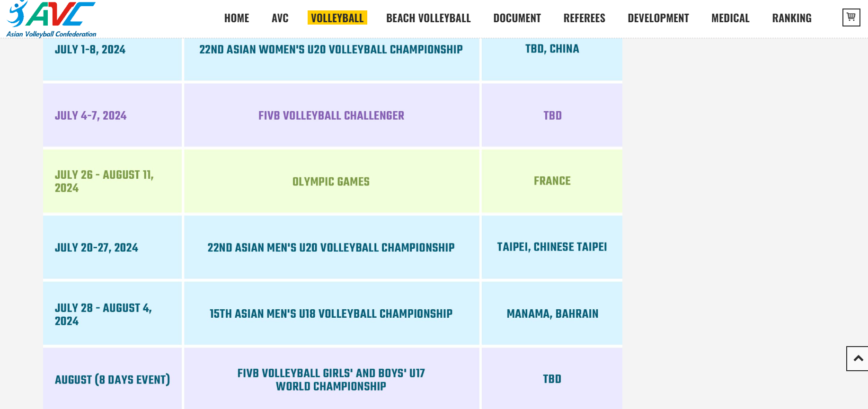
Task: Click FIVB Volleyball Challenger event
Action: [331, 116]
